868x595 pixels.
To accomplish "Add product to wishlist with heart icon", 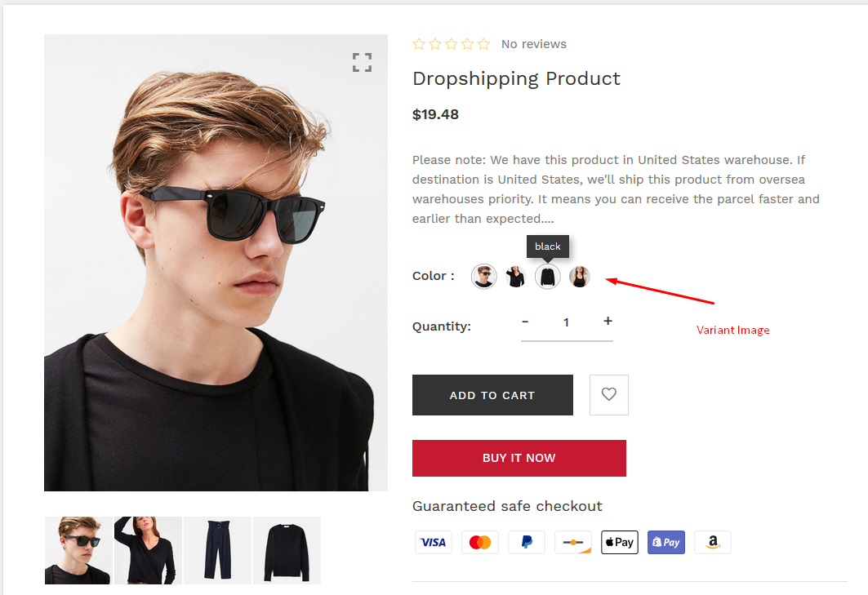I will click(x=609, y=395).
